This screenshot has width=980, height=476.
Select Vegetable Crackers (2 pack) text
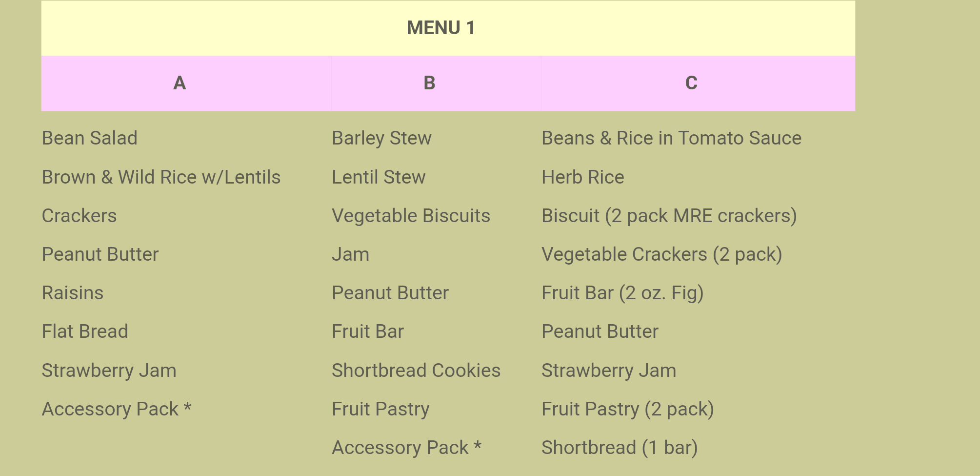(x=662, y=254)
